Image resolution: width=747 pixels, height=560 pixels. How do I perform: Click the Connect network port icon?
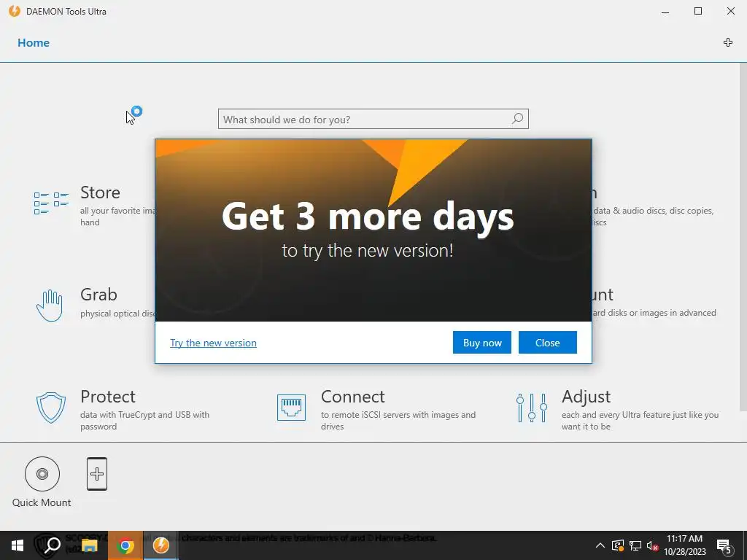pos(291,408)
